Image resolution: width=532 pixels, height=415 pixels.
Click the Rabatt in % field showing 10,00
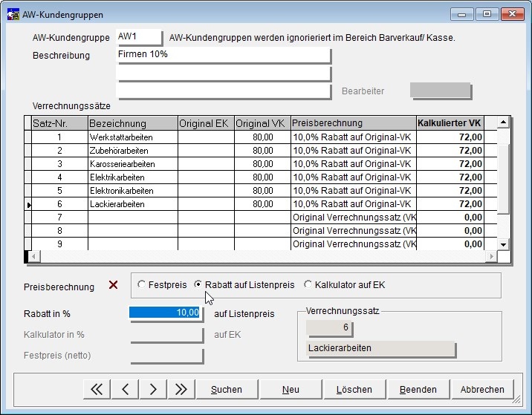(166, 313)
